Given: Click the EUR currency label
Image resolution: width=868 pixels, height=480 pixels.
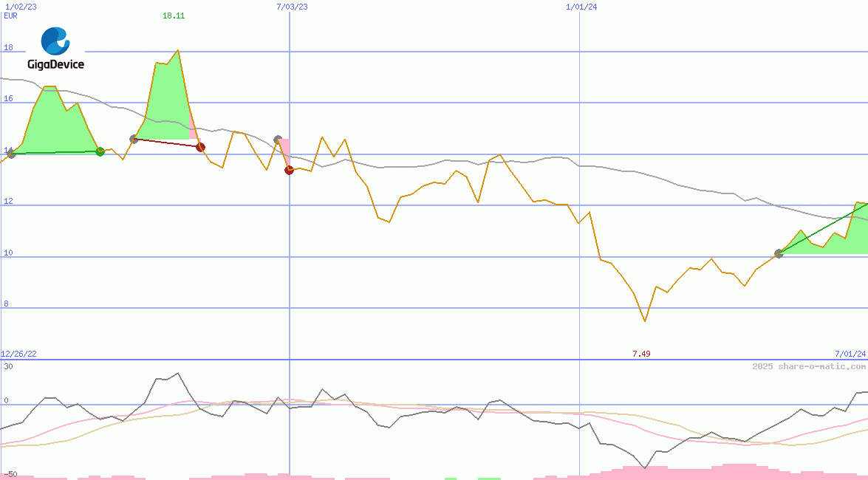Looking at the screenshot, I should [10, 15].
